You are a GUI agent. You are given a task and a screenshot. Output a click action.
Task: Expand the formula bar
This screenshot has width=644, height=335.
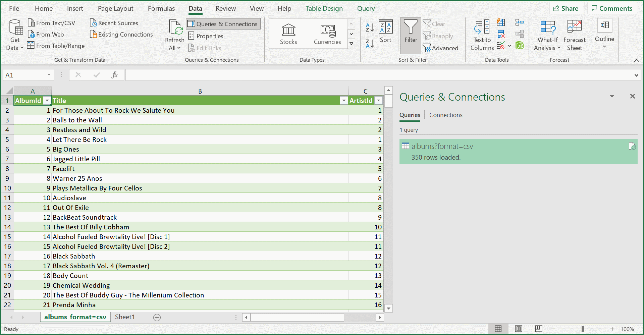pyautogui.click(x=636, y=75)
